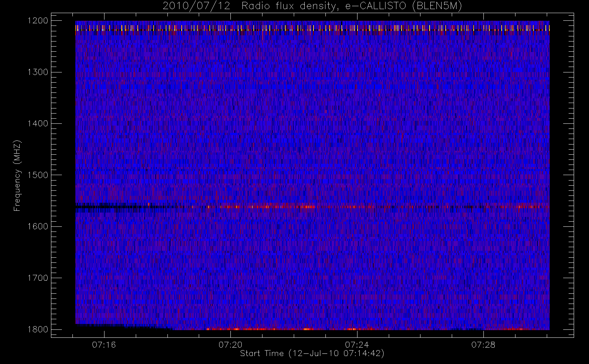Click the 07:16 time tick label

coord(104,345)
